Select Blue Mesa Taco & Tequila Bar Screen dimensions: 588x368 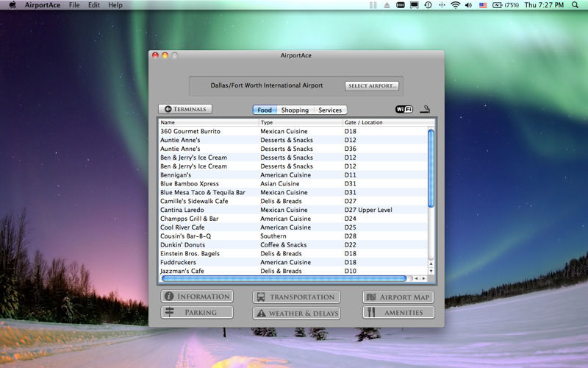[x=293, y=192]
